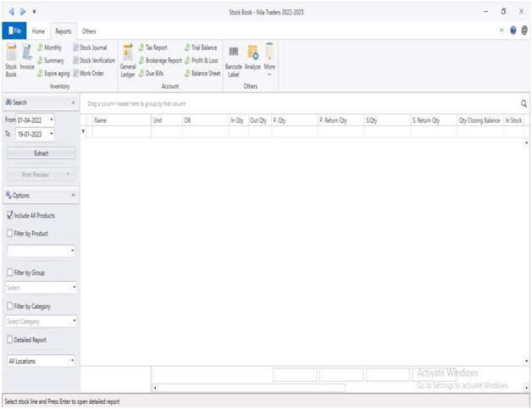Enable Filter by Group checkbox
The height and width of the screenshot is (409, 532).
pos(10,273)
